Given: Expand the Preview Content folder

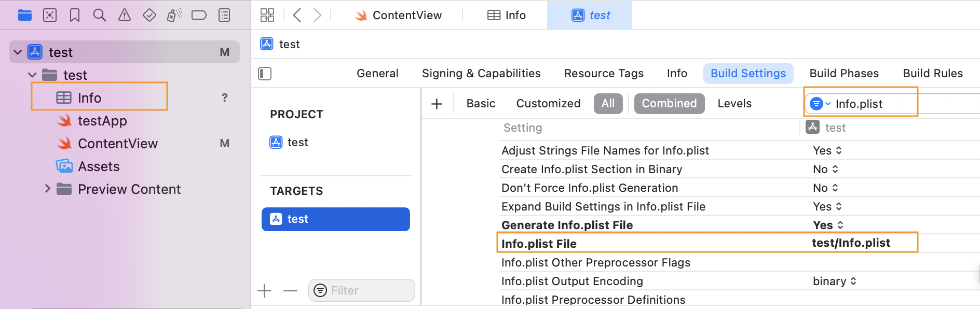Looking at the screenshot, I should (47, 189).
